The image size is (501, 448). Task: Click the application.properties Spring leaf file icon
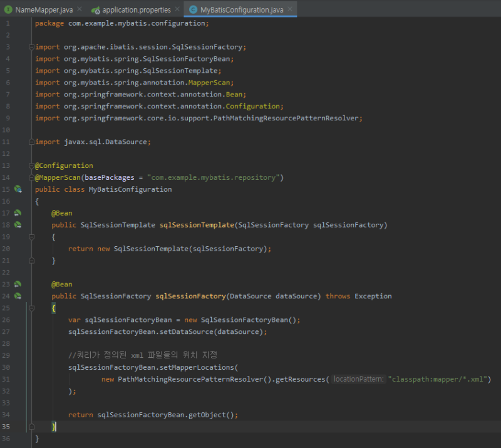(95, 10)
